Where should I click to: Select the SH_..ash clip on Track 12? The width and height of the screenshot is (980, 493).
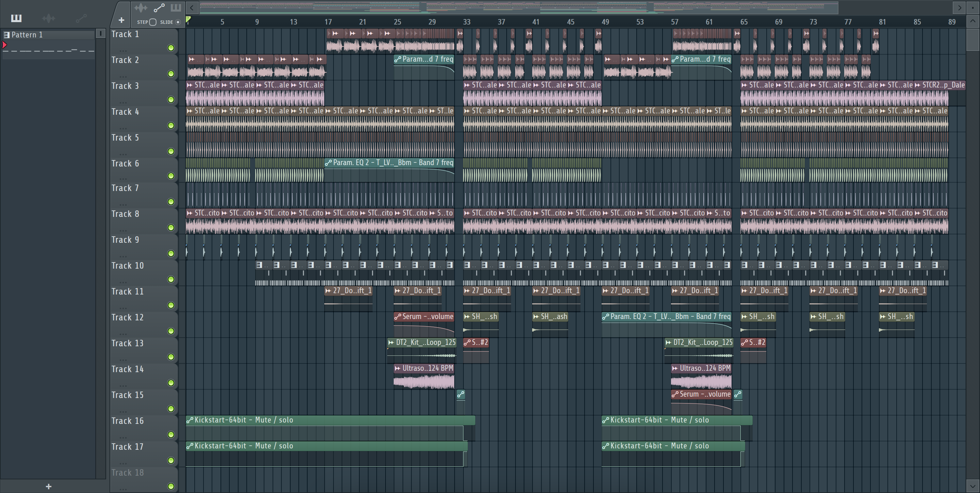point(550,324)
